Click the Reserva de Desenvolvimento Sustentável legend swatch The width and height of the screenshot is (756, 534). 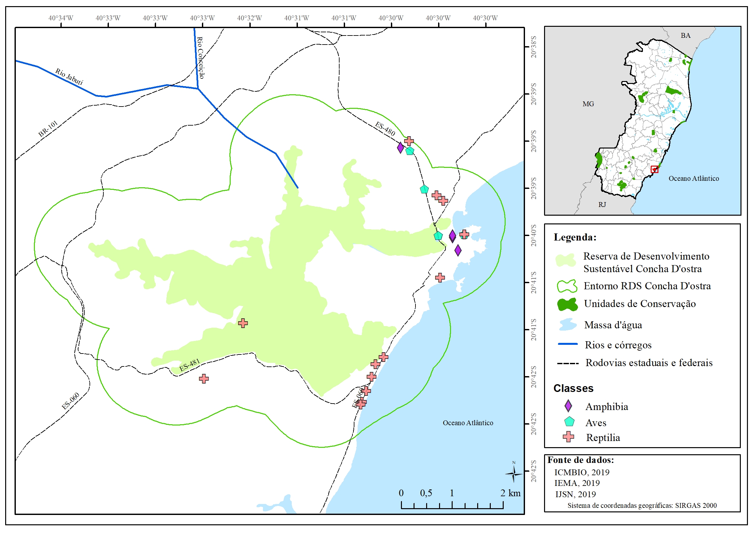pos(566,260)
